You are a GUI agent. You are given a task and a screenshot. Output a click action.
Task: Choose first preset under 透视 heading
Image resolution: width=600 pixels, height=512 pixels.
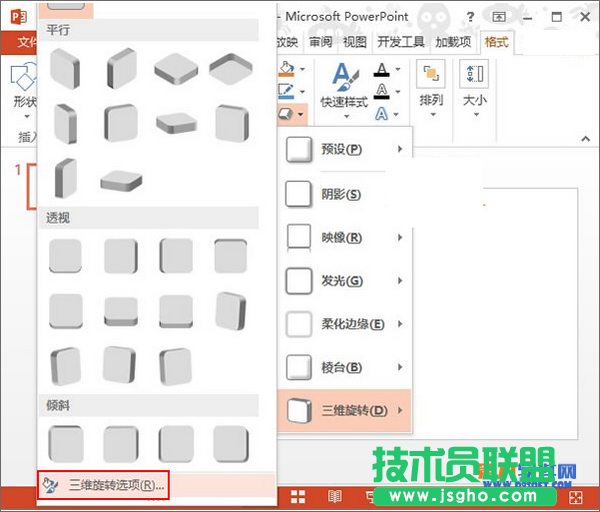pyautogui.click(x=65, y=256)
